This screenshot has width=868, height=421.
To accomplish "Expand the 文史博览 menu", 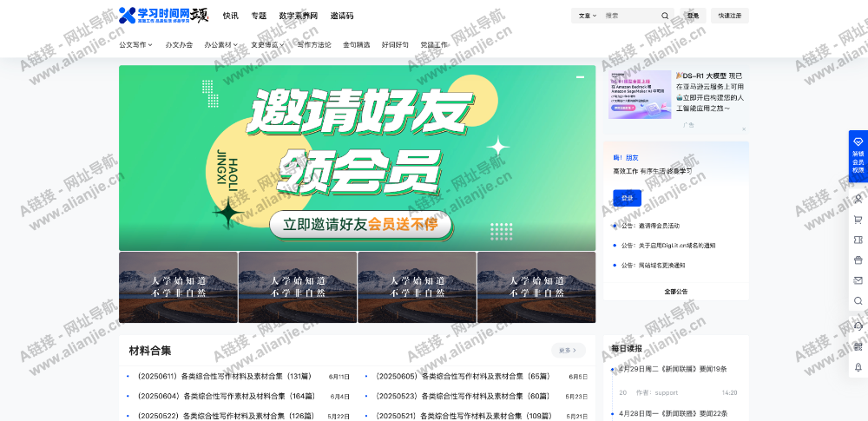I will pyautogui.click(x=267, y=45).
